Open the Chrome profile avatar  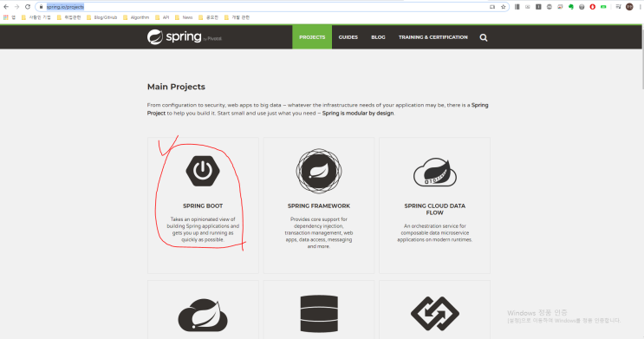pyautogui.click(x=629, y=7)
